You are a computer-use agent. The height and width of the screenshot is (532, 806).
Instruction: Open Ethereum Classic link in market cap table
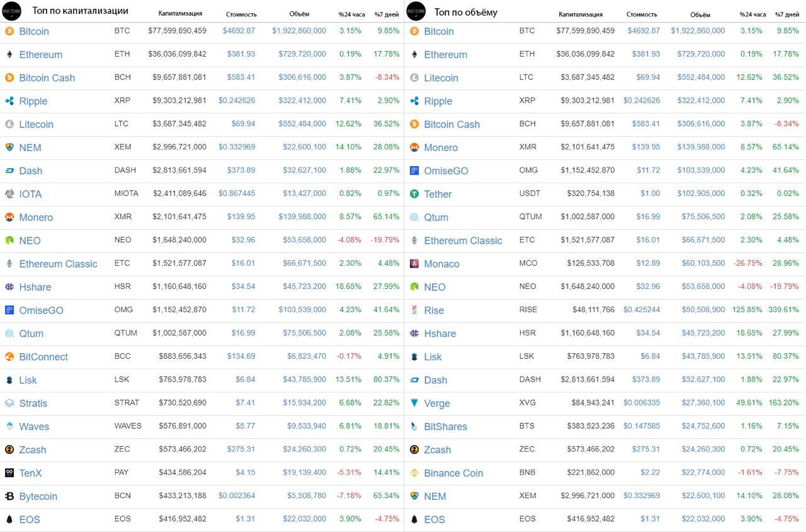click(x=58, y=264)
